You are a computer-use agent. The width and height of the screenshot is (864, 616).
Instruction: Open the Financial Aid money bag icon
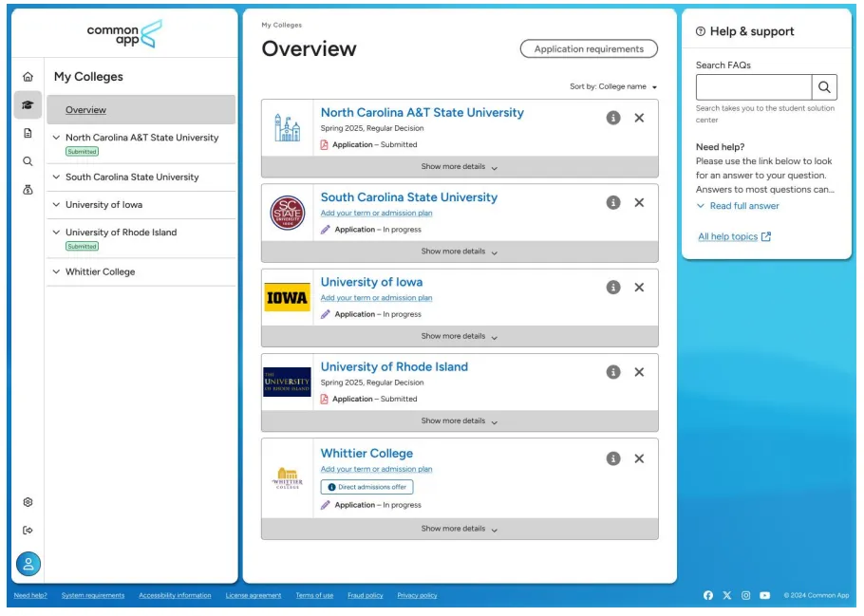pyautogui.click(x=28, y=190)
